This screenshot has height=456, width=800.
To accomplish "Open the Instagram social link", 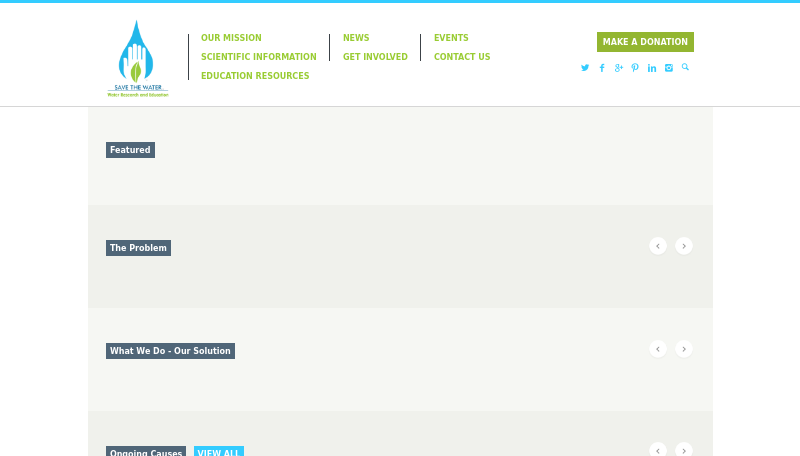I will pos(668,68).
